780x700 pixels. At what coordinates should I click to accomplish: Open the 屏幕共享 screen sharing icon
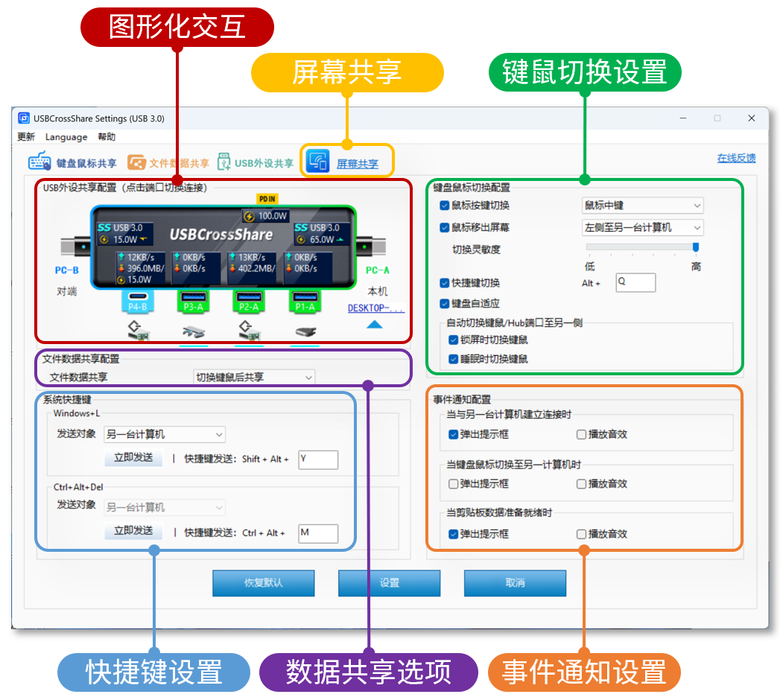click(x=318, y=161)
